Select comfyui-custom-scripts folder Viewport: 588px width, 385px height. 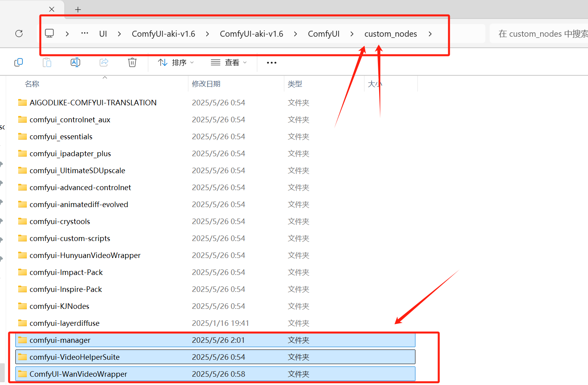click(x=70, y=238)
